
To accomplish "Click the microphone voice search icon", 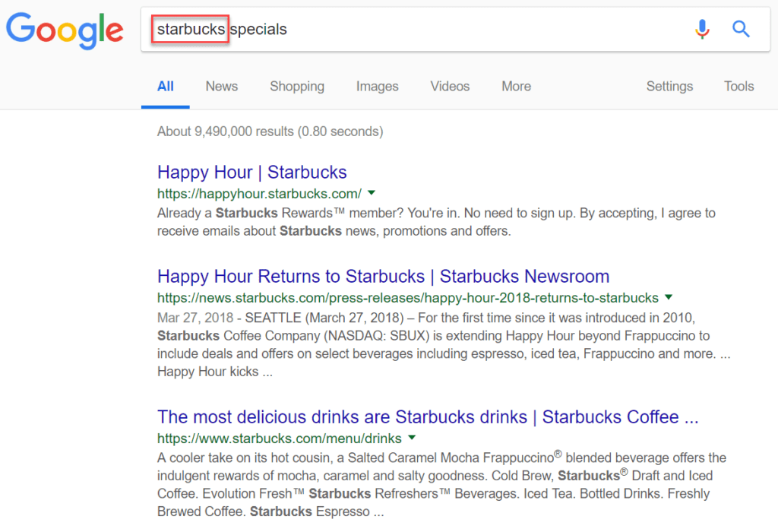I will pos(702,30).
